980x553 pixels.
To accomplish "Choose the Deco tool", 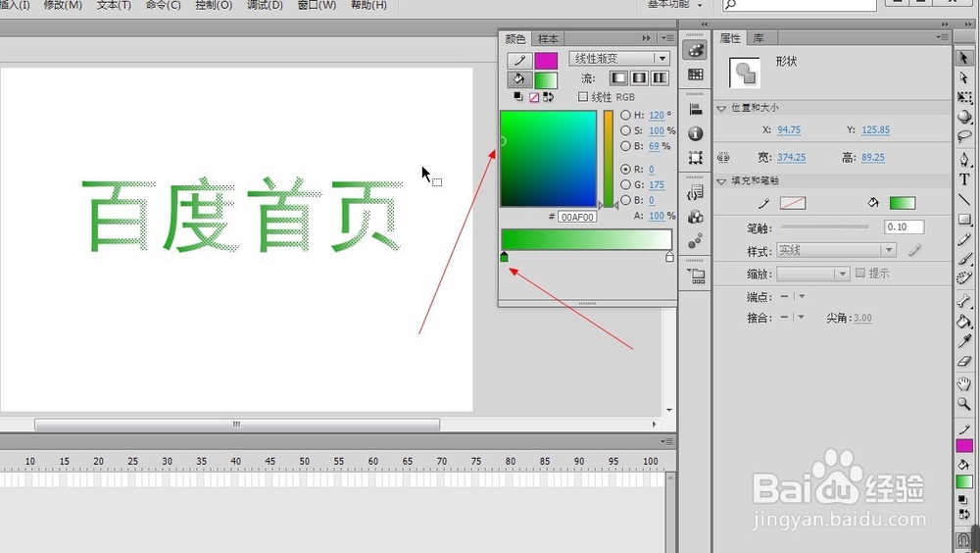I will tap(963, 278).
